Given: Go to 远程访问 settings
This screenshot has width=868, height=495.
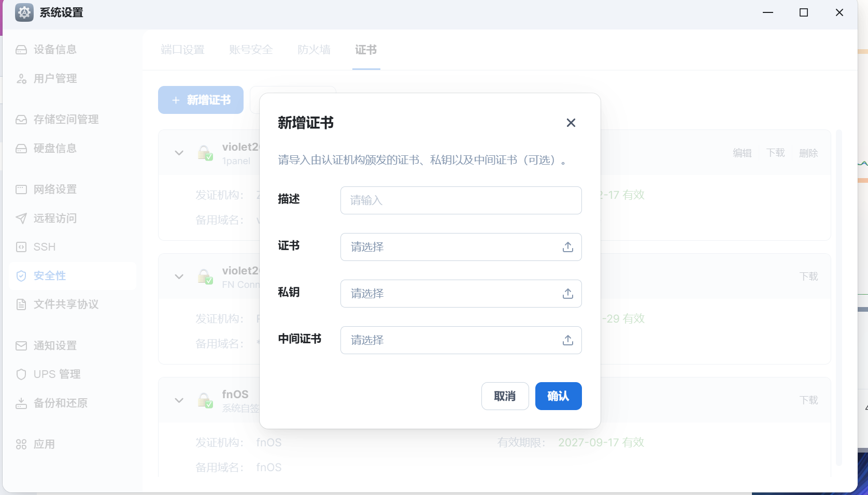Looking at the screenshot, I should pyautogui.click(x=55, y=219).
